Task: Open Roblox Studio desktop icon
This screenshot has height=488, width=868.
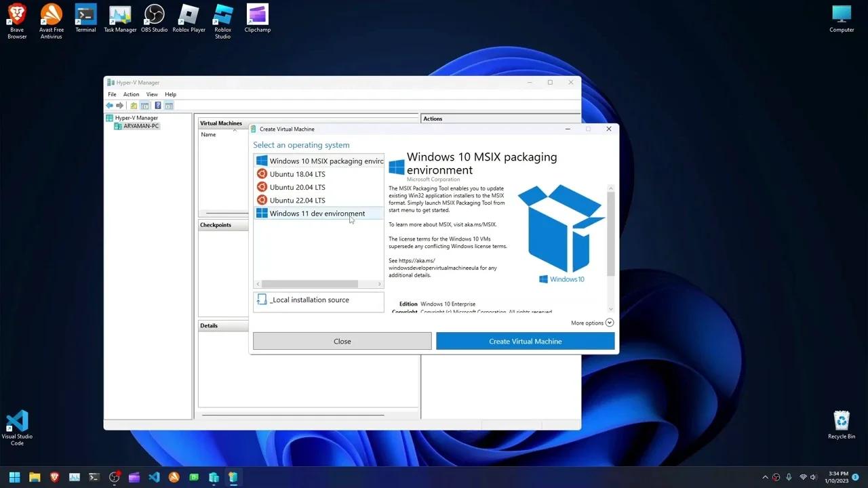Action: point(222,14)
